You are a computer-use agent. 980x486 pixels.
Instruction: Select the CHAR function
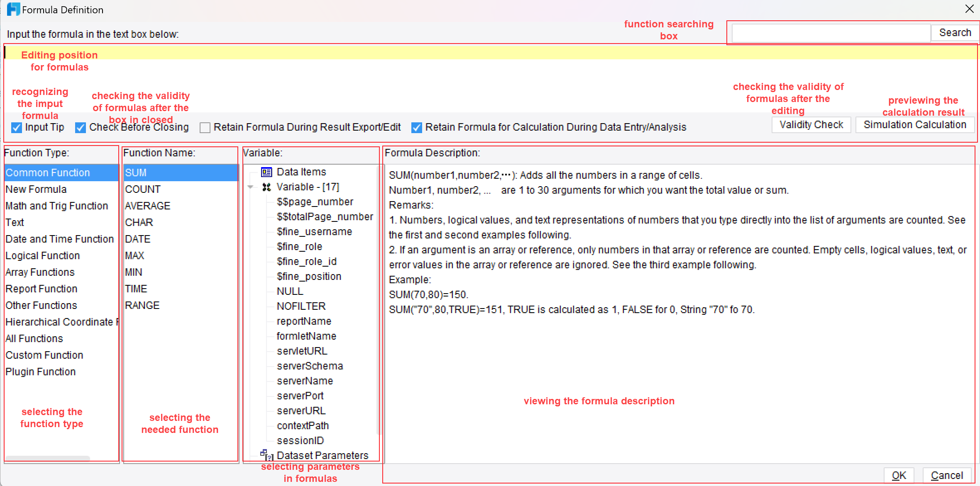point(181,222)
